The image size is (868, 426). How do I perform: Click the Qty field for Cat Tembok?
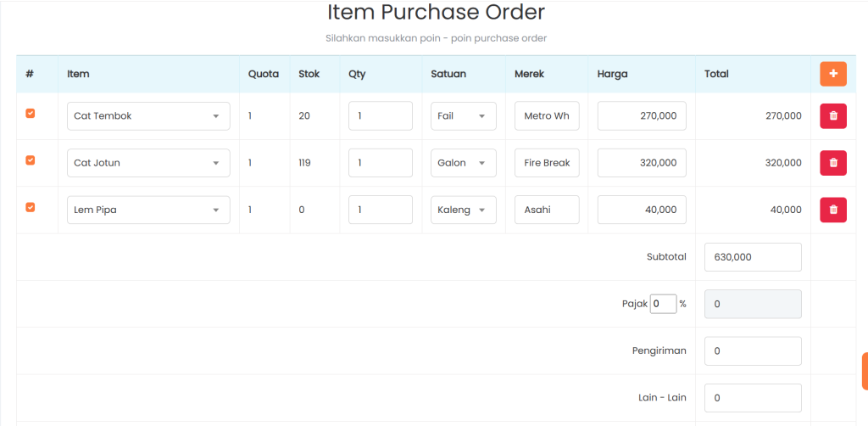click(380, 116)
